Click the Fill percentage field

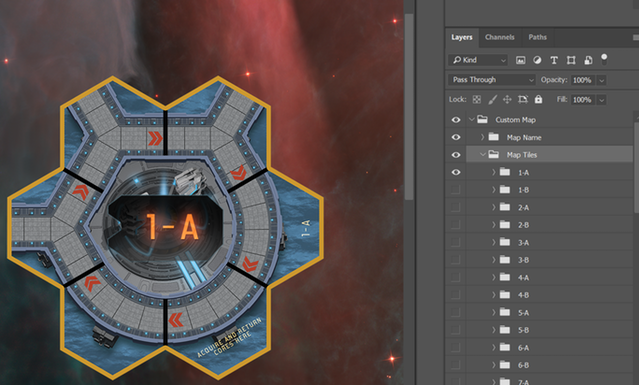point(582,100)
